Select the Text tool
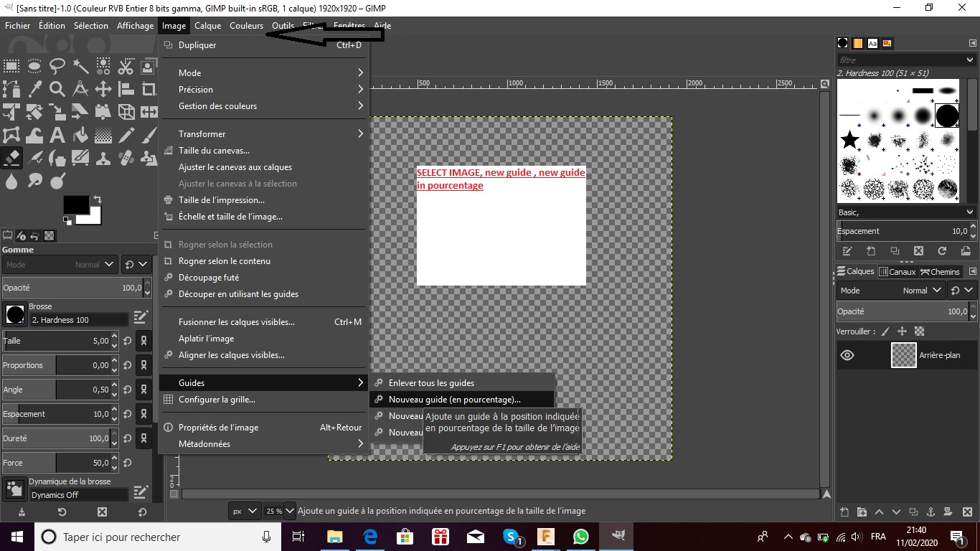Screen dimensions: 980x551 [57, 135]
